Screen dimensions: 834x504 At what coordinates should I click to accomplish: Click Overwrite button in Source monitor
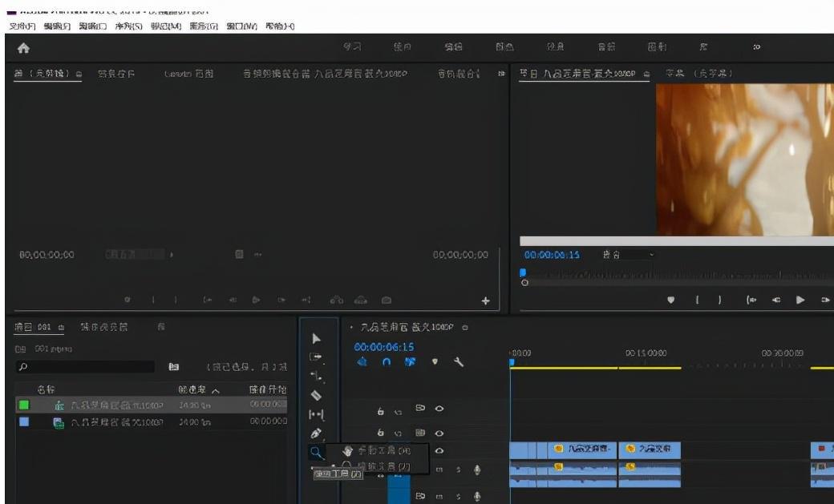tap(361, 300)
